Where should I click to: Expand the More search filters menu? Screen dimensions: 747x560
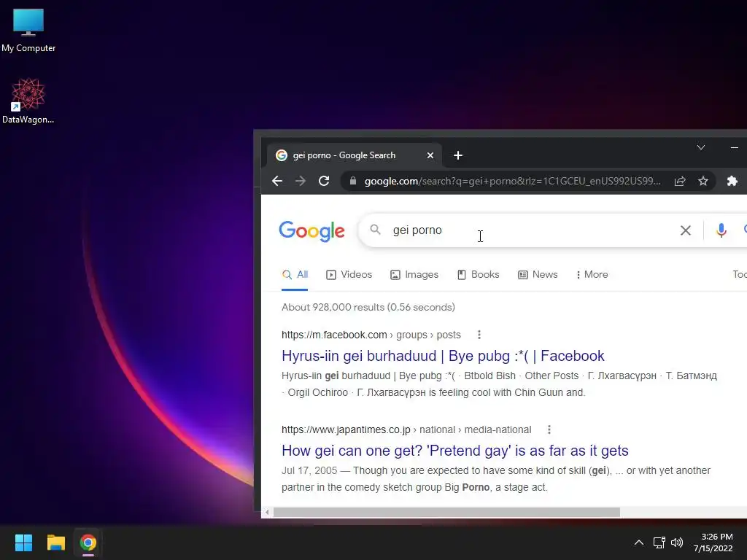pos(592,275)
